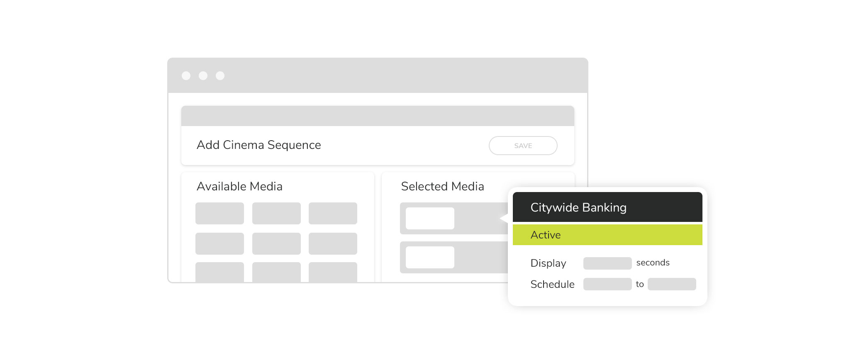Click the Schedule end date field
Screen dimensions: 868x348
point(671,284)
